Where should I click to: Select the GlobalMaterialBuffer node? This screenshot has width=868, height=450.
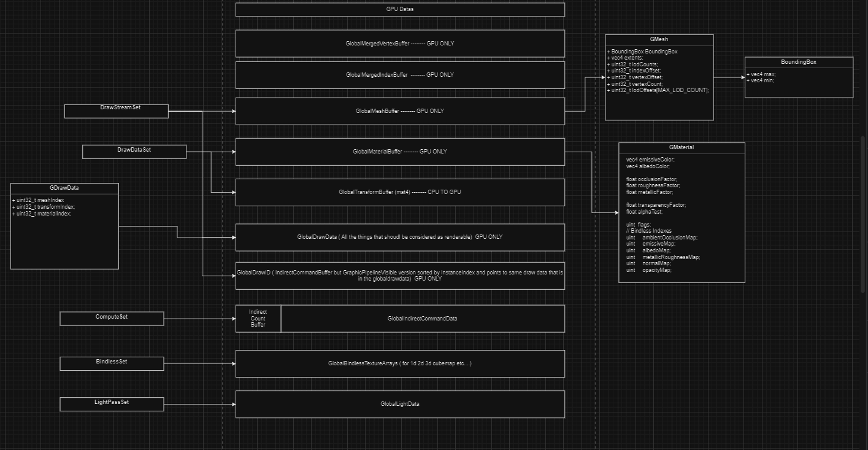pos(399,152)
